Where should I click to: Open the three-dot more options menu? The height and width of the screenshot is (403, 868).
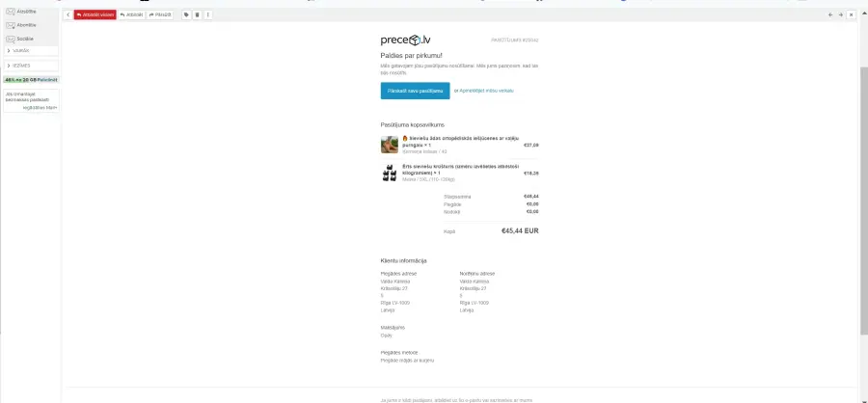[x=208, y=15]
